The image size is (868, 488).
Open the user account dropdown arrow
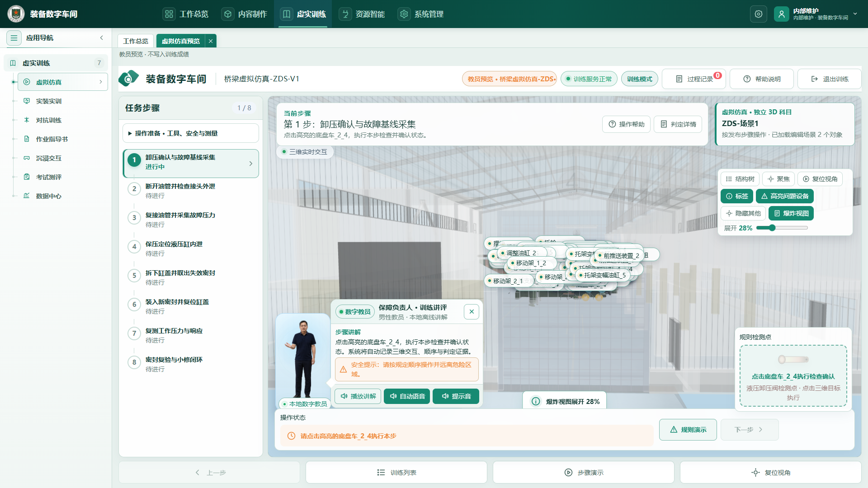855,14
